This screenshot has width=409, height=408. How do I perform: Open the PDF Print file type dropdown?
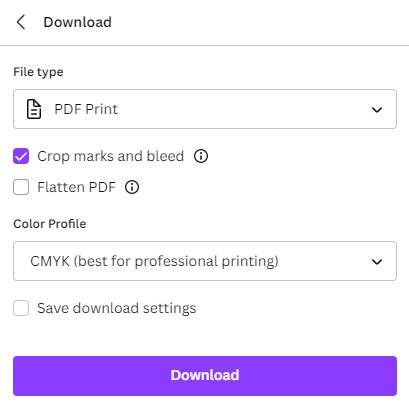coord(205,109)
